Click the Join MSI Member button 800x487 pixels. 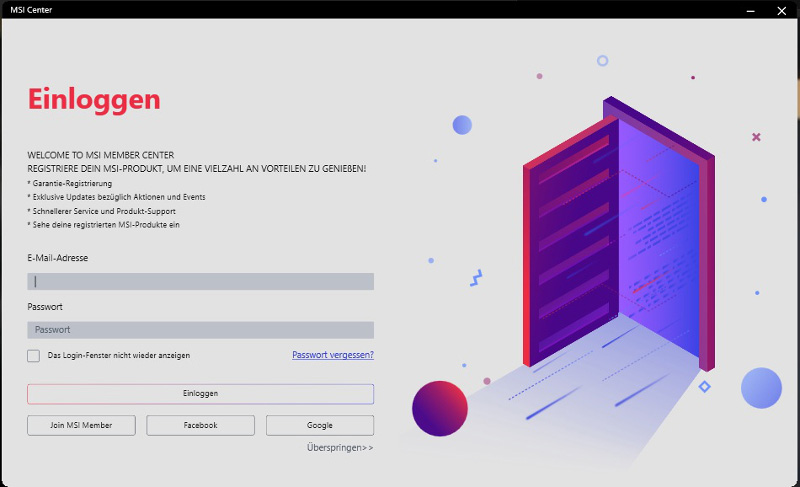point(82,425)
